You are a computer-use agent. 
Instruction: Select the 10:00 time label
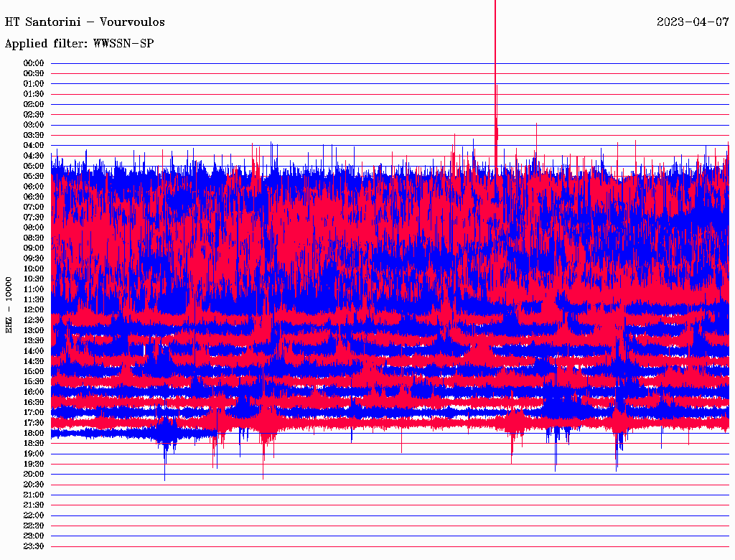(x=34, y=269)
